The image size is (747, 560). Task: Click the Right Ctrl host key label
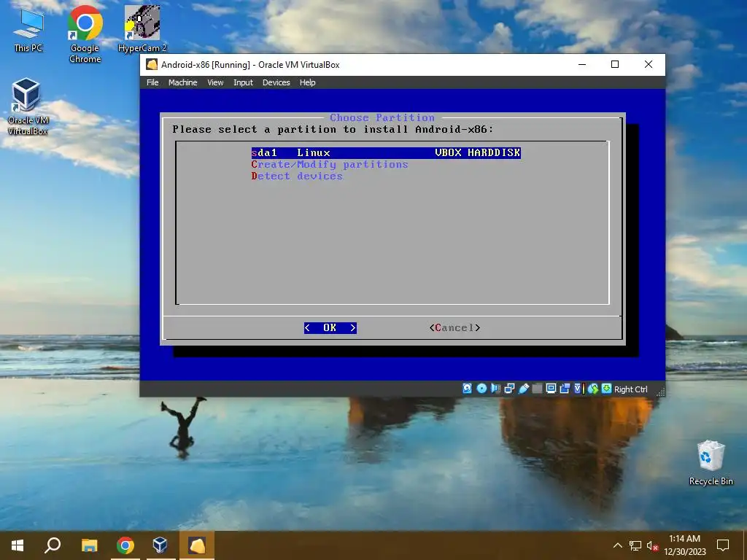631,389
